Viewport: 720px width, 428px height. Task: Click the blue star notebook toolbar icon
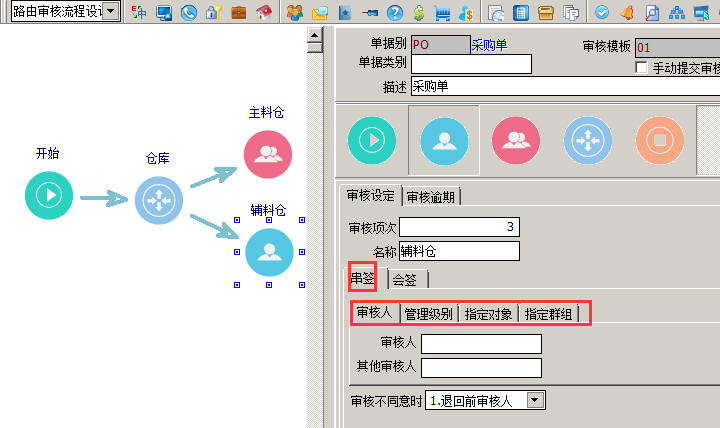pos(345,13)
